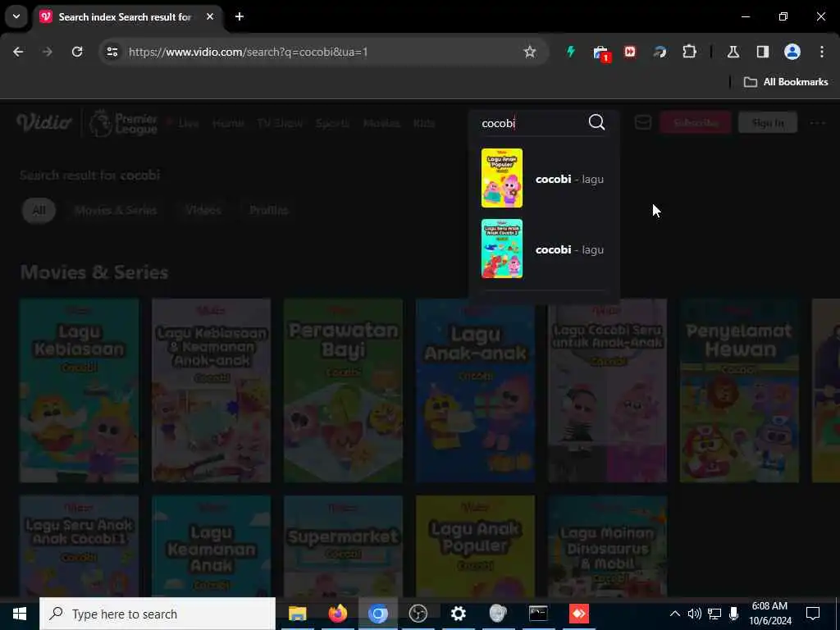Select the Videos filter tab
Screen dimensions: 840x630
(x=203, y=210)
